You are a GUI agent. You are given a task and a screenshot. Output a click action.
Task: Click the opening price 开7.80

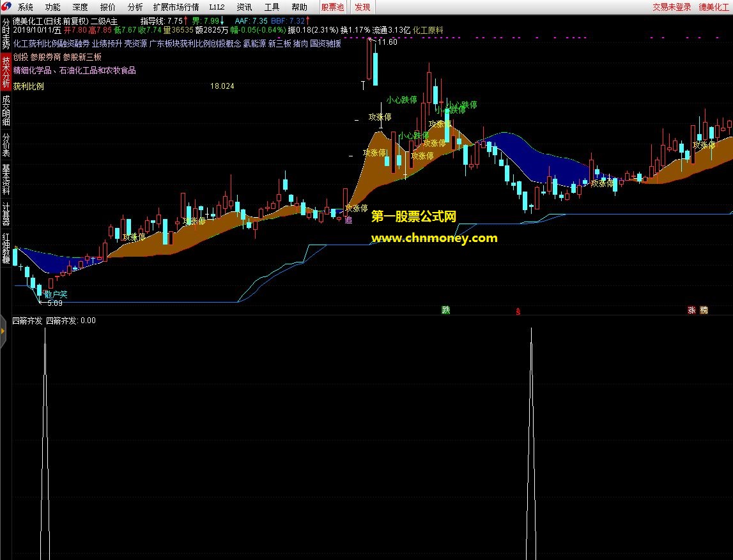[x=75, y=31]
